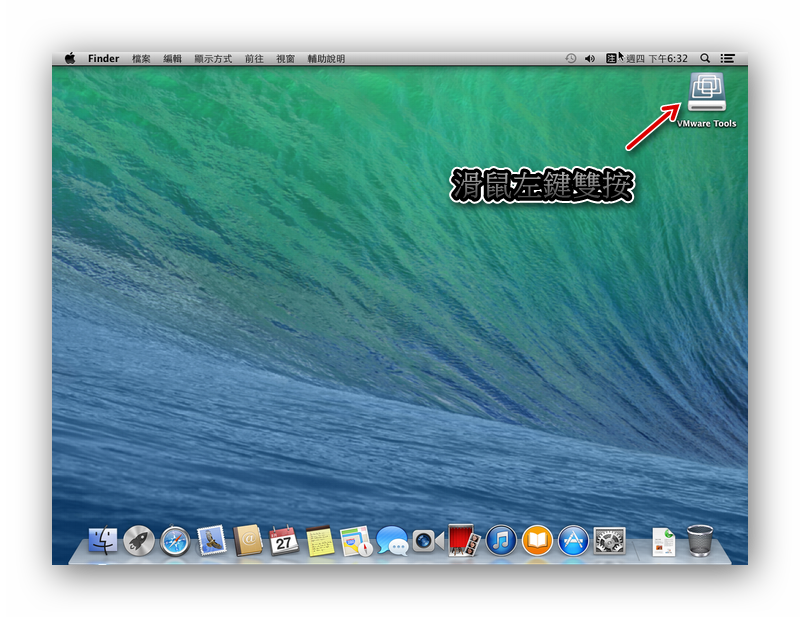Click the clock showing 下午6:32
Image resolution: width=800 pixels, height=617 pixels.
(657, 59)
